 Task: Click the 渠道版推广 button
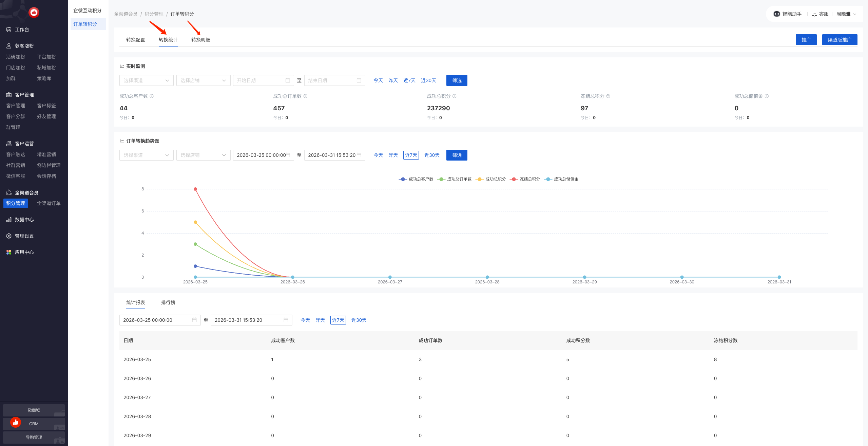pos(839,40)
